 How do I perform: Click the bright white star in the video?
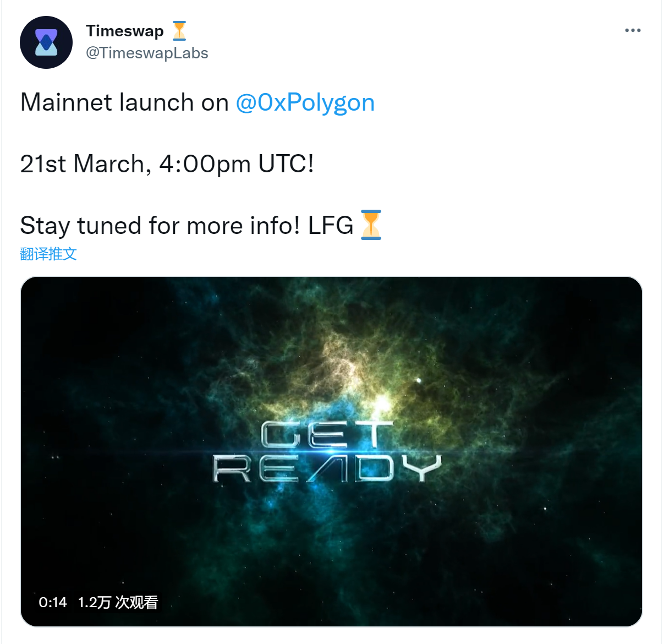pyautogui.click(x=419, y=380)
